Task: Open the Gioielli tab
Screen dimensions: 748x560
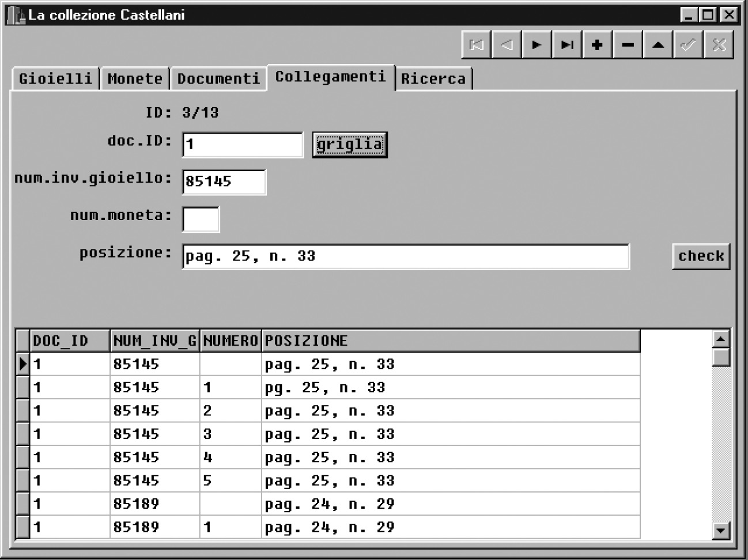Action: pyautogui.click(x=55, y=79)
